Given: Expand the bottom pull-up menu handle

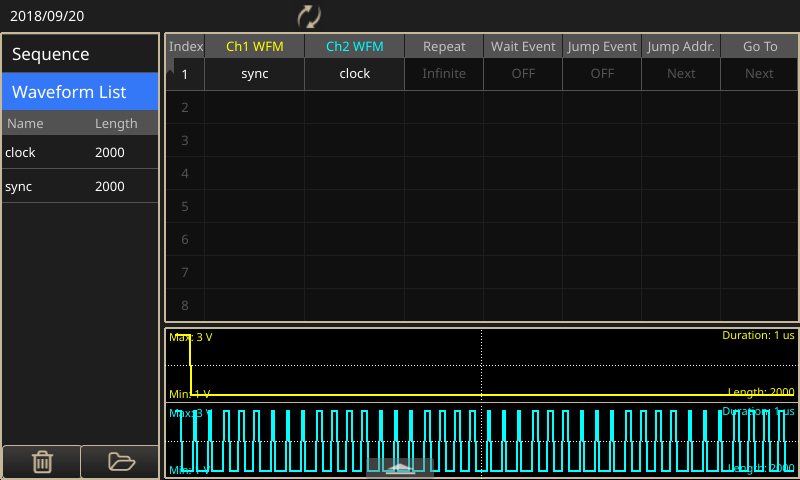Looking at the screenshot, I should click(x=400, y=468).
